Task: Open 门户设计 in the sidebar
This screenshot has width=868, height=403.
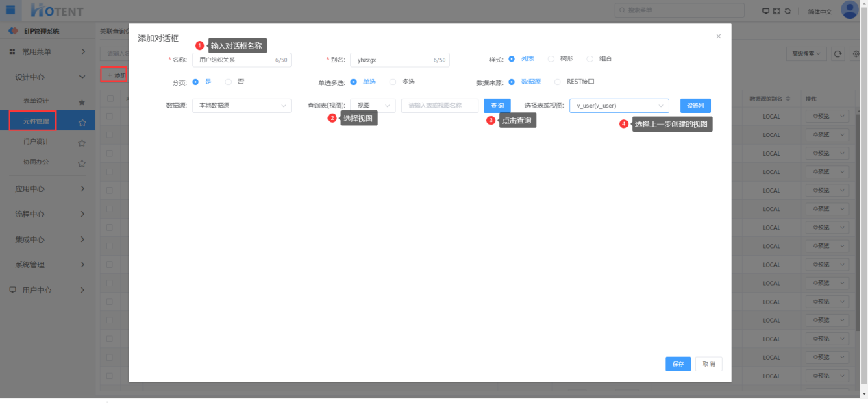Action: 36,143
